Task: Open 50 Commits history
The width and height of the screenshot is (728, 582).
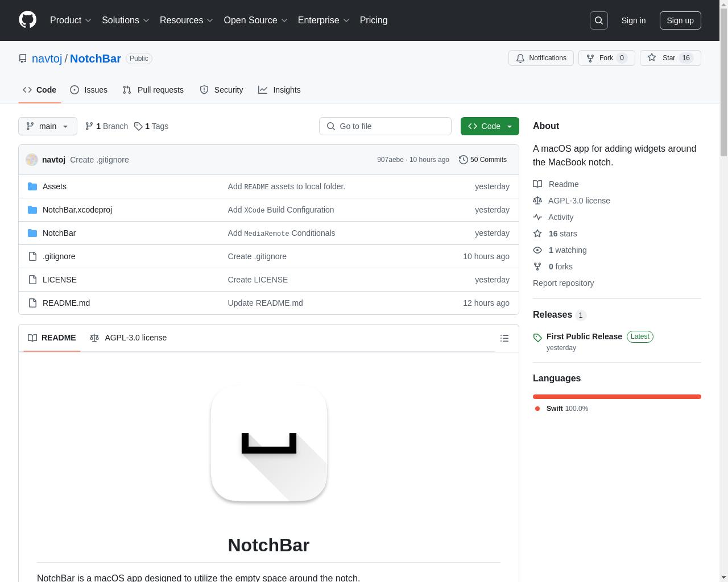Action: pos(483,160)
